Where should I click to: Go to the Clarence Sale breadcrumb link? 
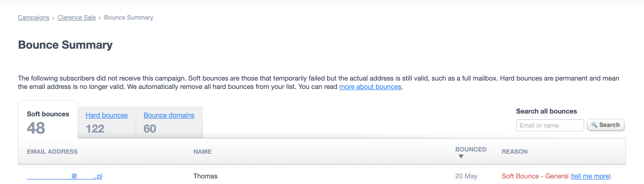click(77, 18)
